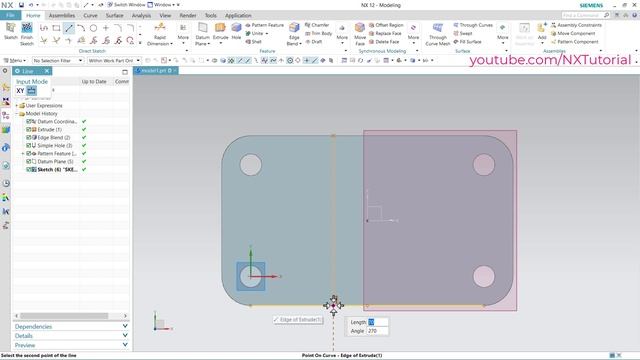Click the Through Curves command
Screen dimensions: 640x360
(473, 25)
